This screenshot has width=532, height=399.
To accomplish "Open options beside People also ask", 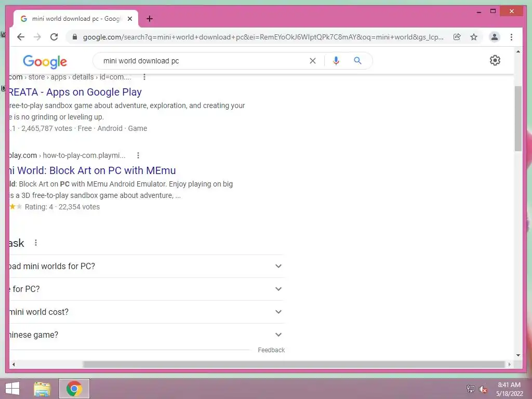I will [36, 243].
